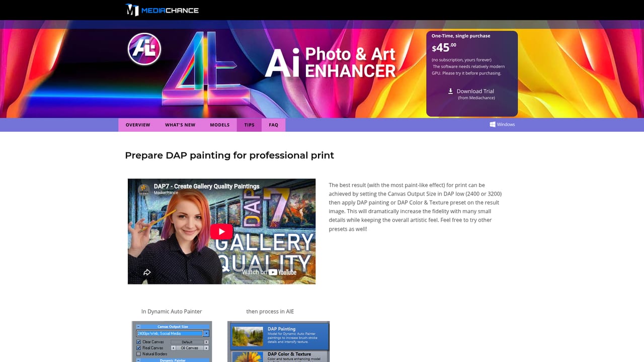Switch to the What's New tab
The image size is (644, 362).
(180, 125)
